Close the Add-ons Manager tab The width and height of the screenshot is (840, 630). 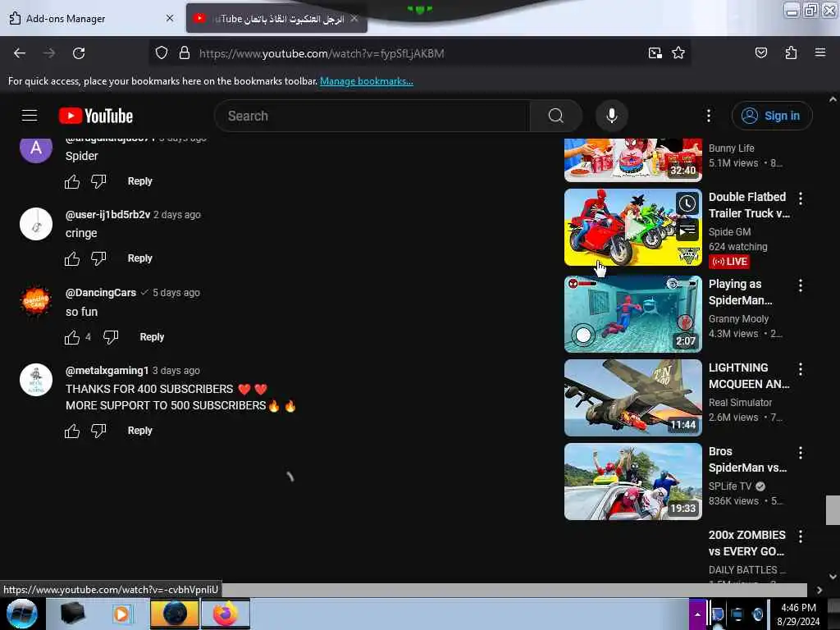click(x=169, y=18)
